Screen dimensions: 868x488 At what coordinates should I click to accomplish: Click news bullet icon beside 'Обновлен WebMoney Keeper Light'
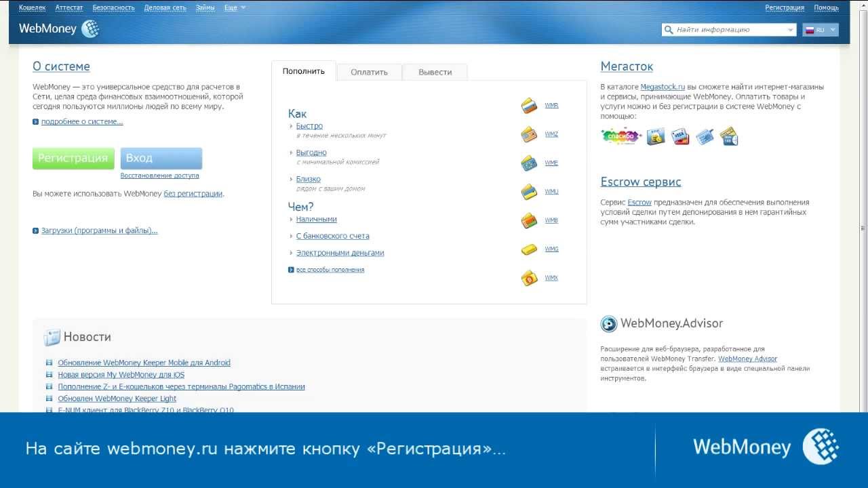(x=49, y=399)
